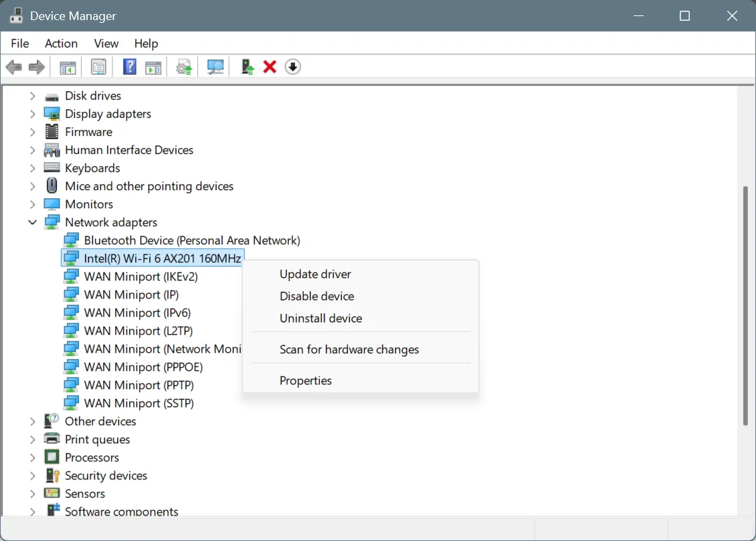Click the Disk drives category icon
The height and width of the screenshot is (541, 756).
click(52, 96)
